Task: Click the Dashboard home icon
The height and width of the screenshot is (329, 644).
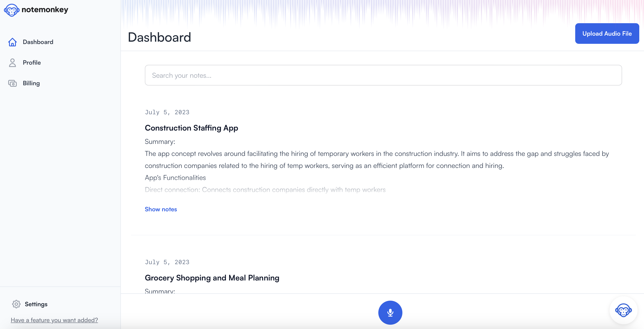Action: pyautogui.click(x=12, y=42)
